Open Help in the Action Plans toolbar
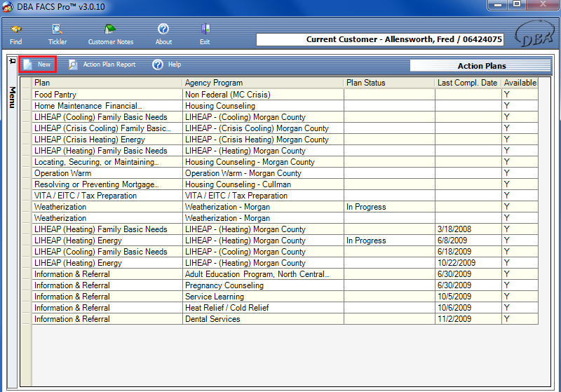This screenshot has height=392, width=561. click(x=167, y=65)
